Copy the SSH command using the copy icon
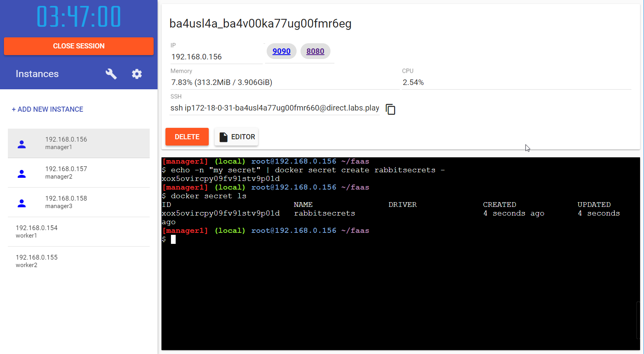644x354 pixels. [390, 109]
